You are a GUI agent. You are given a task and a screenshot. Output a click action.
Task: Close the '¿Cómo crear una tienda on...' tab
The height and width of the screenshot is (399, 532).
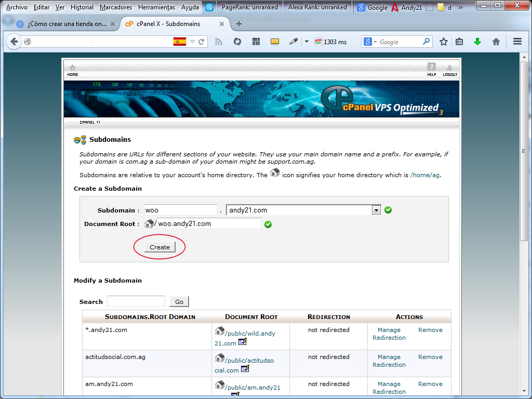tap(113, 24)
